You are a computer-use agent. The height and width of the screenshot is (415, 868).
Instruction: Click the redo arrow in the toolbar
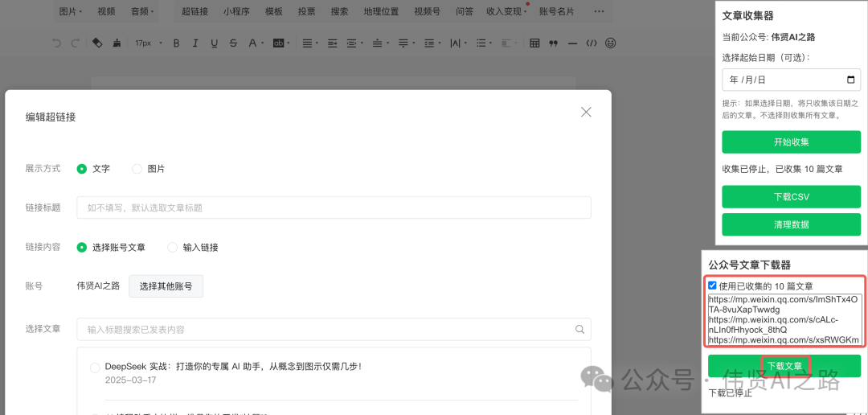pos(76,43)
